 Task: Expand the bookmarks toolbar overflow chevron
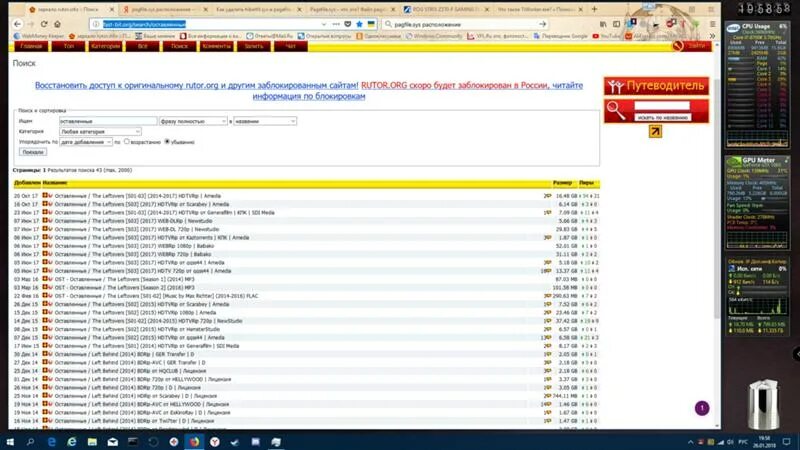(712, 36)
